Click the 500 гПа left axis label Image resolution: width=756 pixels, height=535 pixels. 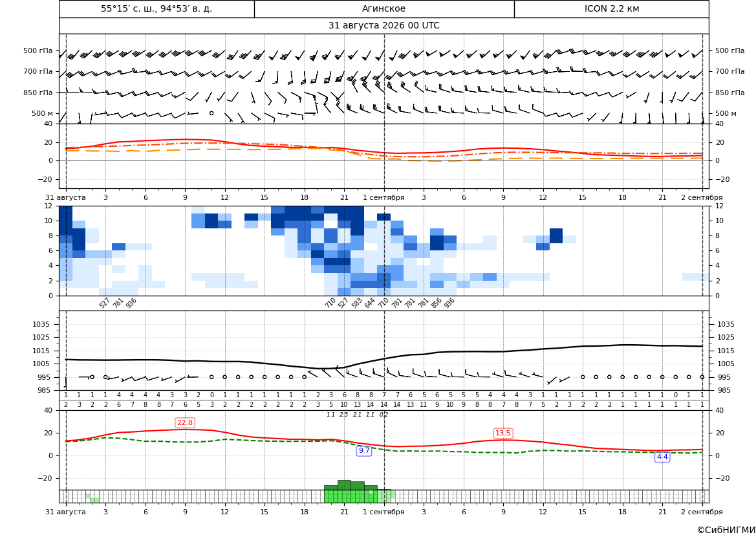point(38,50)
